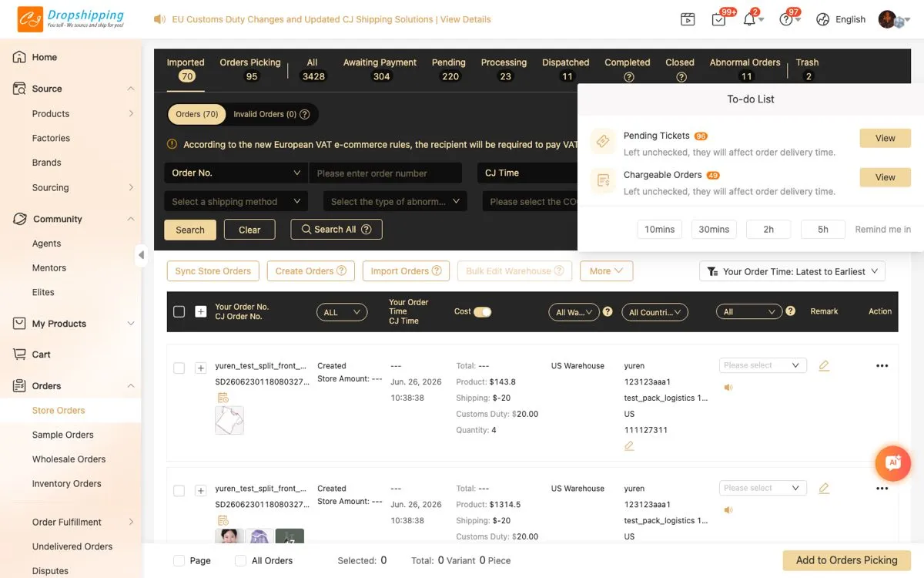Open the All Warehouses filter dropdown
Image resolution: width=924 pixels, height=578 pixels.
pos(574,312)
